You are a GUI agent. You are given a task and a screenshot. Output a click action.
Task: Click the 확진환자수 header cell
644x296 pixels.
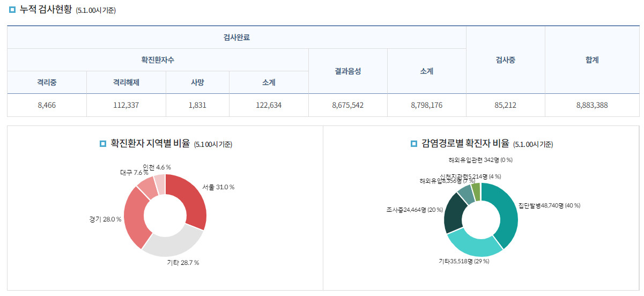[158, 60]
